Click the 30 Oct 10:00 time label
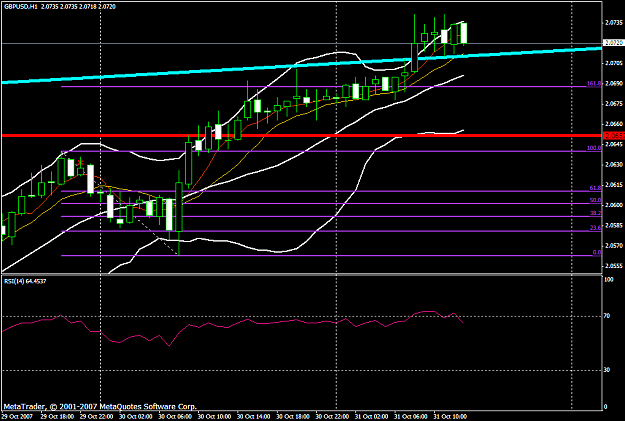 pyautogui.click(x=214, y=417)
